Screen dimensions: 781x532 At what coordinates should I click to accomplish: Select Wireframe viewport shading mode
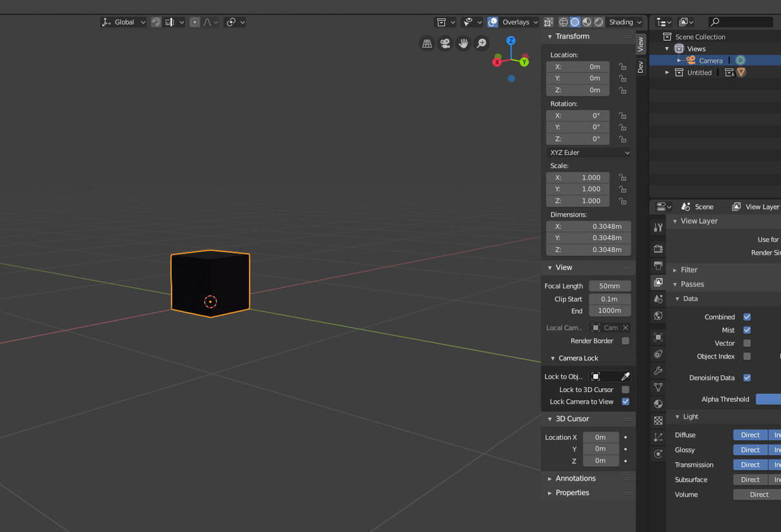[x=563, y=21]
